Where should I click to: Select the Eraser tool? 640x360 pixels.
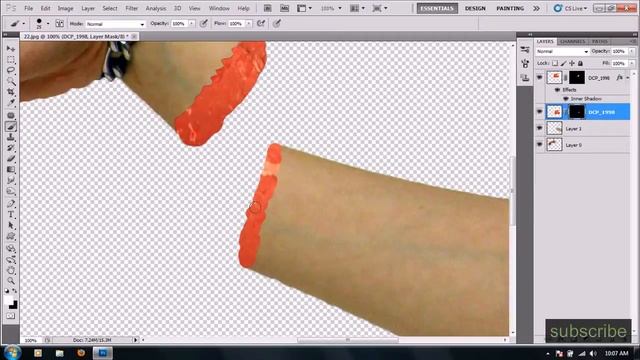coord(11,159)
